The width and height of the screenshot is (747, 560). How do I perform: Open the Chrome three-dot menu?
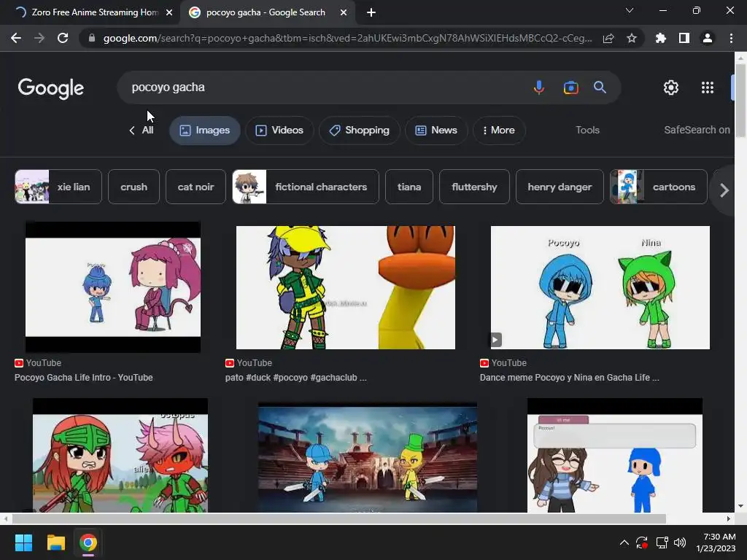pos(731,38)
